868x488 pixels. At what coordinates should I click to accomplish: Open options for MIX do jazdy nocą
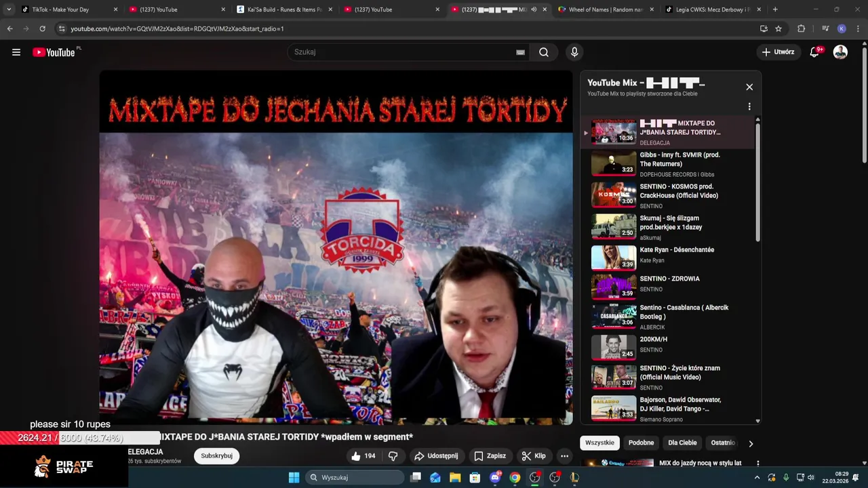pyautogui.click(x=757, y=464)
